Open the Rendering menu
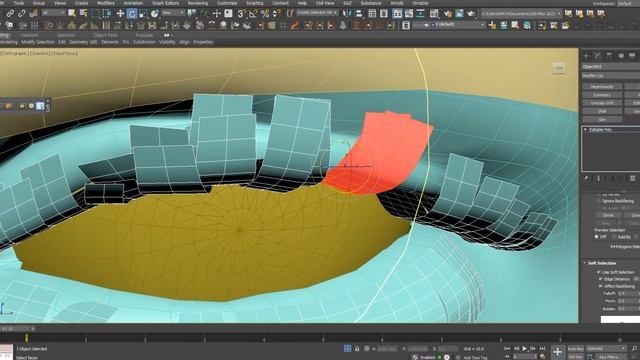 [198, 3]
